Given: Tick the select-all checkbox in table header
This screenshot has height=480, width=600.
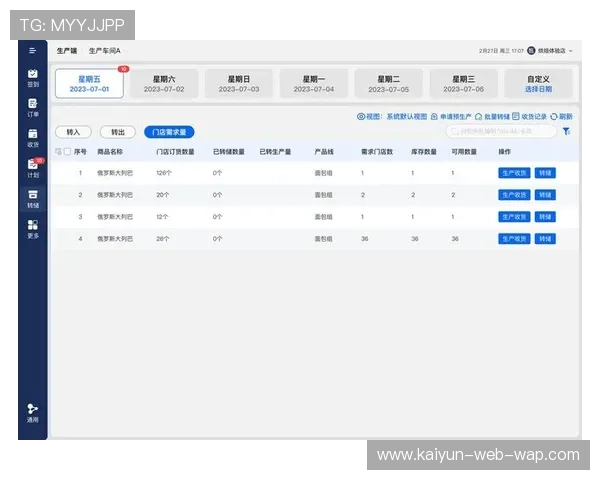Looking at the screenshot, I should (67, 152).
